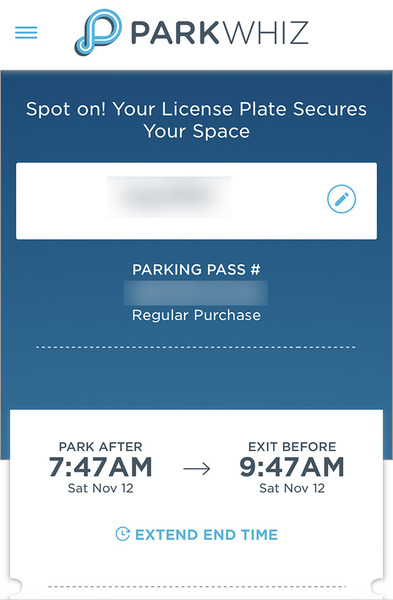Tap the ParkWhiz looped P logo icon
This screenshot has width=393, height=600.
pyautogui.click(x=98, y=32)
